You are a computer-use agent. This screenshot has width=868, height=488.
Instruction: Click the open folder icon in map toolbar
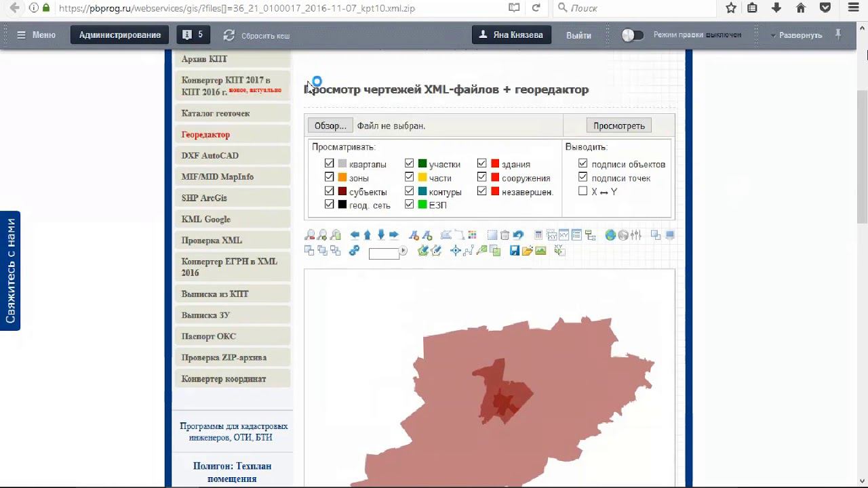[x=528, y=250]
